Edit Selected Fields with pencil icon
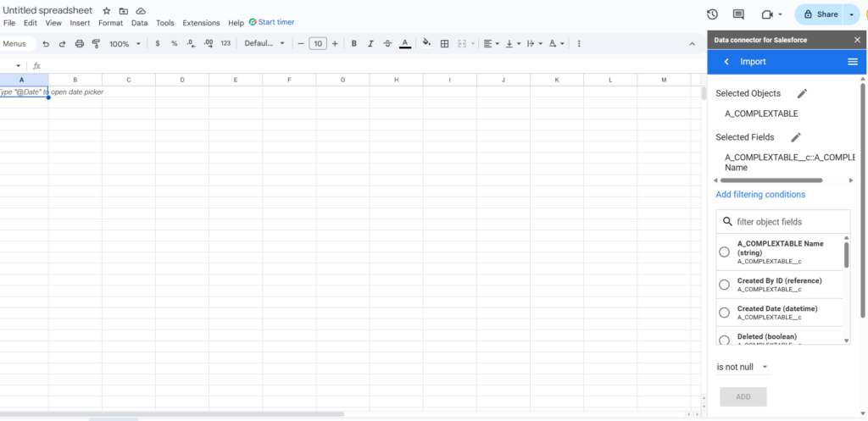 (796, 137)
